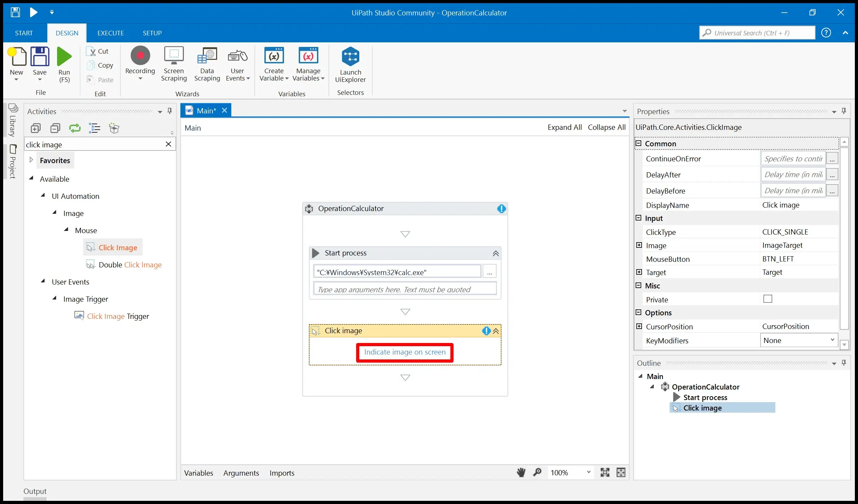Switch to the SETUP tab
The image size is (858, 504).
[152, 33]
